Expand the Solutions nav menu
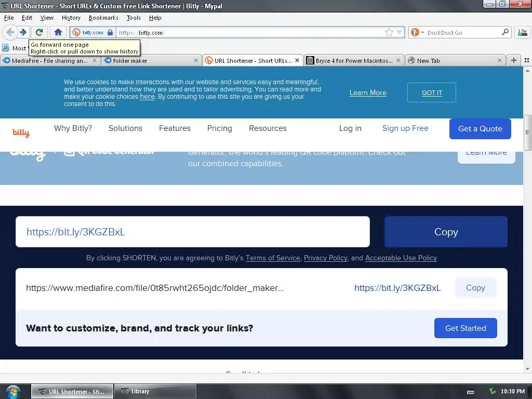The height and width of the screenshot is (399, 532). pyautogui.click(x=125, y=128)
